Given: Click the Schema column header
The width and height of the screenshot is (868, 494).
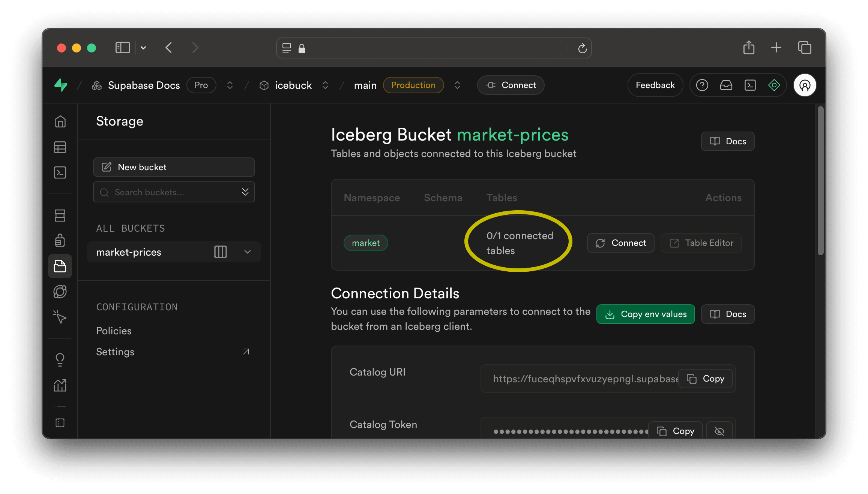Looking at the screenshot, I should point(443,198).
